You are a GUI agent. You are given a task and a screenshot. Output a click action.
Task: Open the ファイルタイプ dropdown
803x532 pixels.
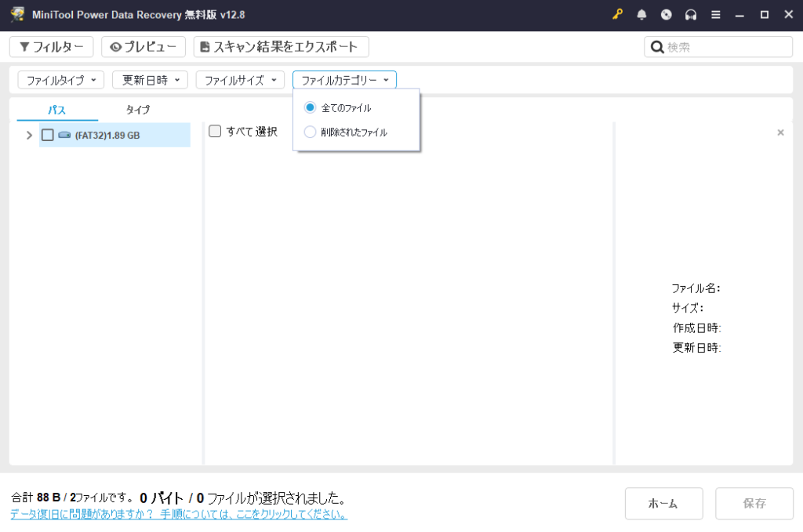click(x=61, y=80)
